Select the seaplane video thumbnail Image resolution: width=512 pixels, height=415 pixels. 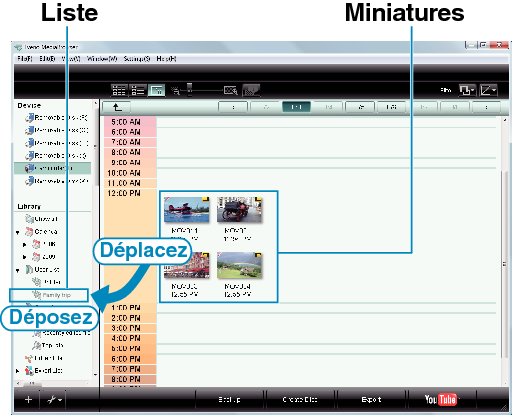[x=186, y=210]
